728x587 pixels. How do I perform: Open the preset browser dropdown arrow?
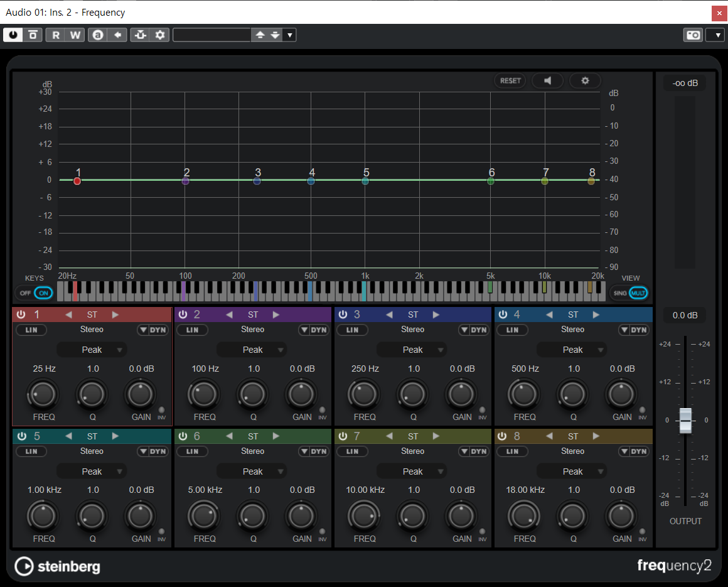(x=290, y=35)
